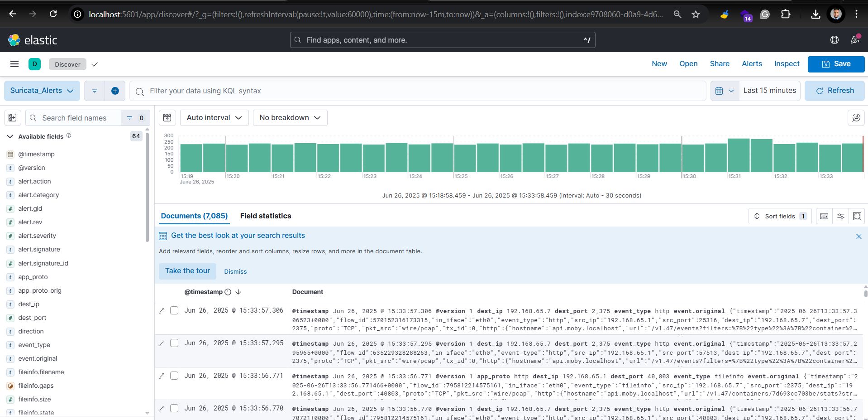This screenshot has height=420, width=868.
Task: Open the Discover saved-state chevron
Action: tap(95, 64)
